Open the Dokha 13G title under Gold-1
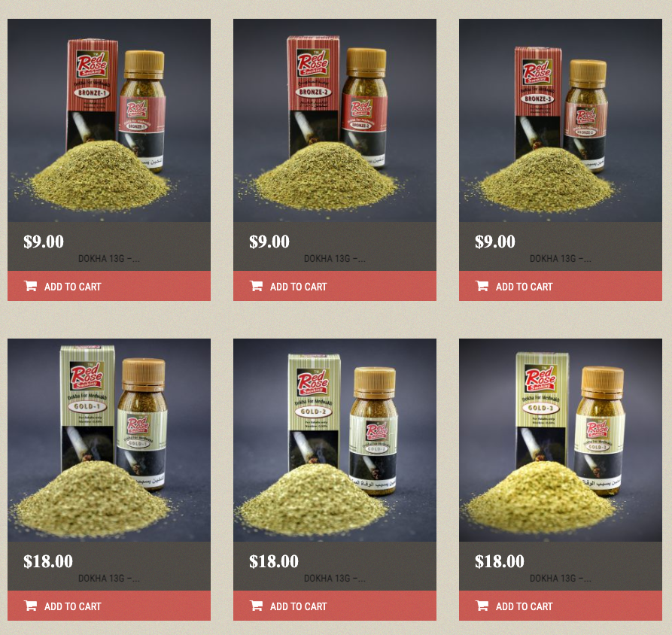Image resolution: width=672 pixels, height=635 pixels. 109,578
